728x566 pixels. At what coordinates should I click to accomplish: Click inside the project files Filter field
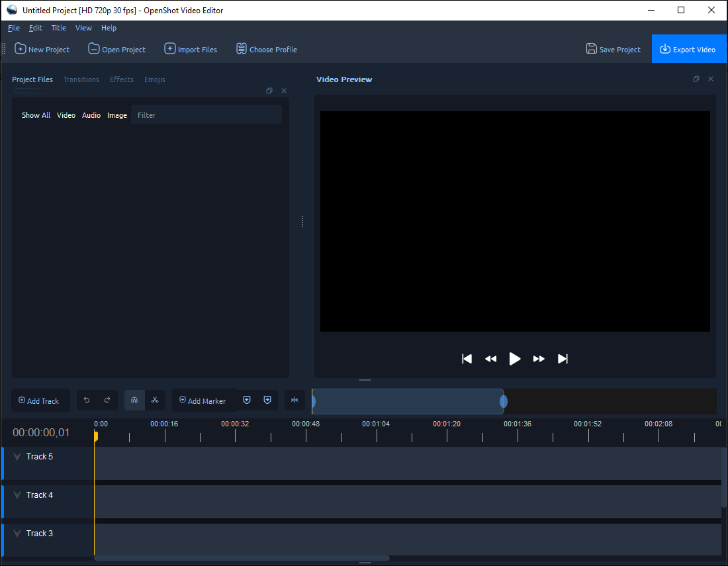coord(206,115)
